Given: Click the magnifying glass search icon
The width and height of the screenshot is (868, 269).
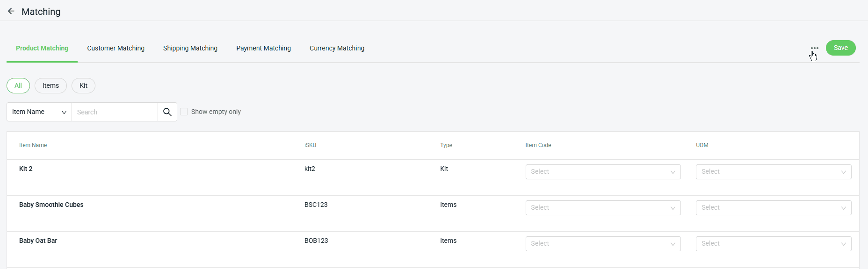Looking at the screenshot, I should pos(167,112).
